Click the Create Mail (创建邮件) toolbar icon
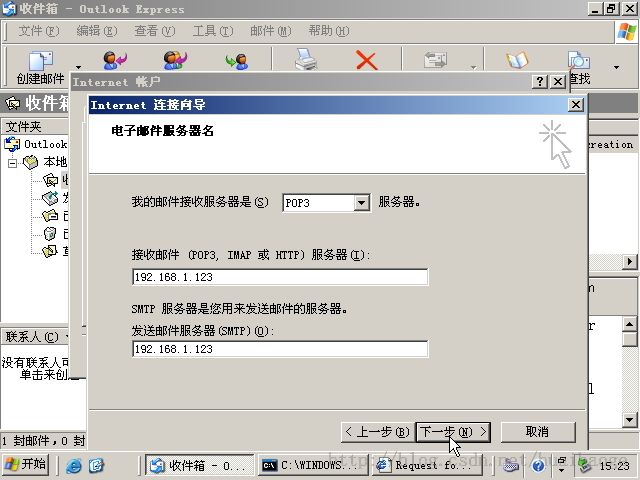 pos(40,61)
